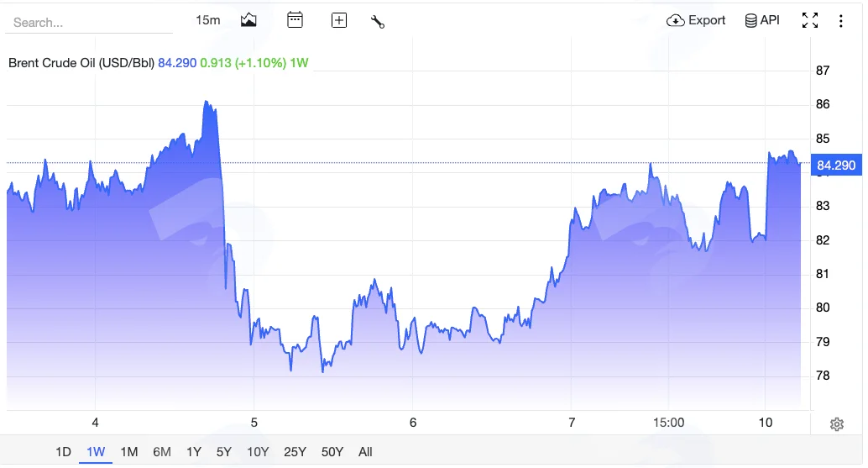The image size is (868, 468).
Task: Open the 15m interval selector
Action: (x=207, y=20)
